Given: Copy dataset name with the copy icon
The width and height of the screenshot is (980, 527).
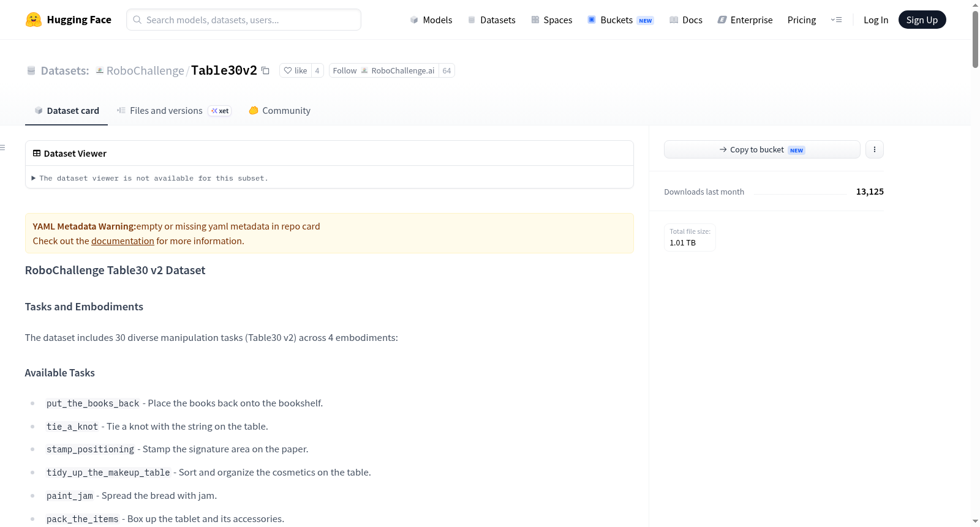Looking at the screenshot, I should coord(265,70).
